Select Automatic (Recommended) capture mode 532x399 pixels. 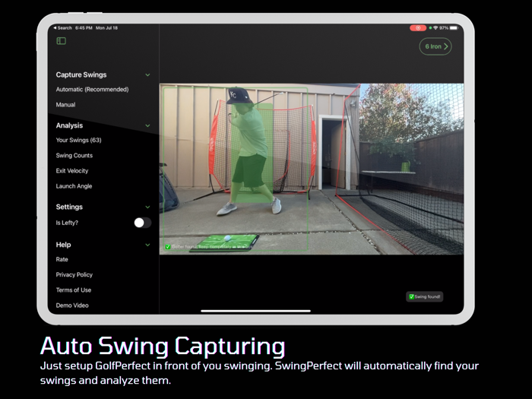click(x=92, y=90)
